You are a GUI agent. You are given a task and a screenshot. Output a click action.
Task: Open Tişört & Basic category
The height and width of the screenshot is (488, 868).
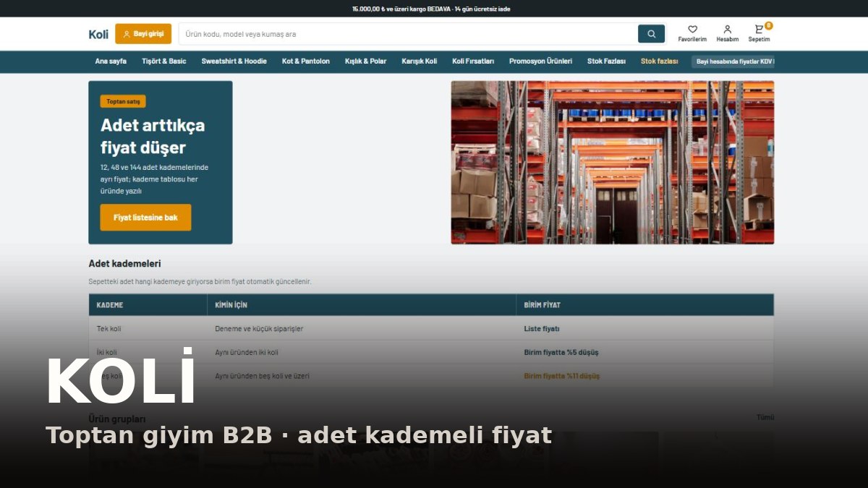(164, 61)
